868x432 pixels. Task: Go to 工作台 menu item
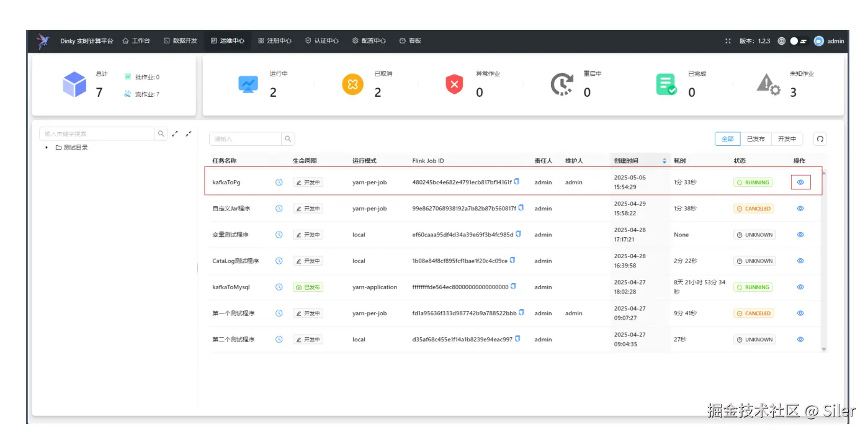[136, 41]
